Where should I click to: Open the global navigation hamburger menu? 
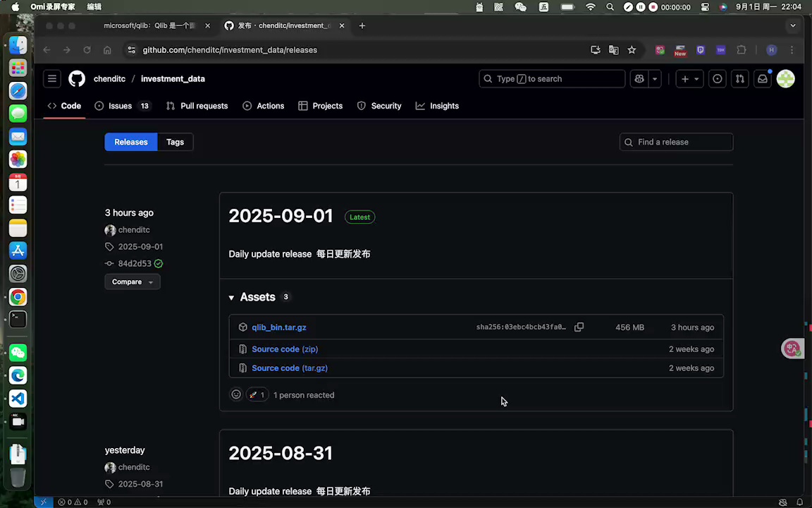51,78
